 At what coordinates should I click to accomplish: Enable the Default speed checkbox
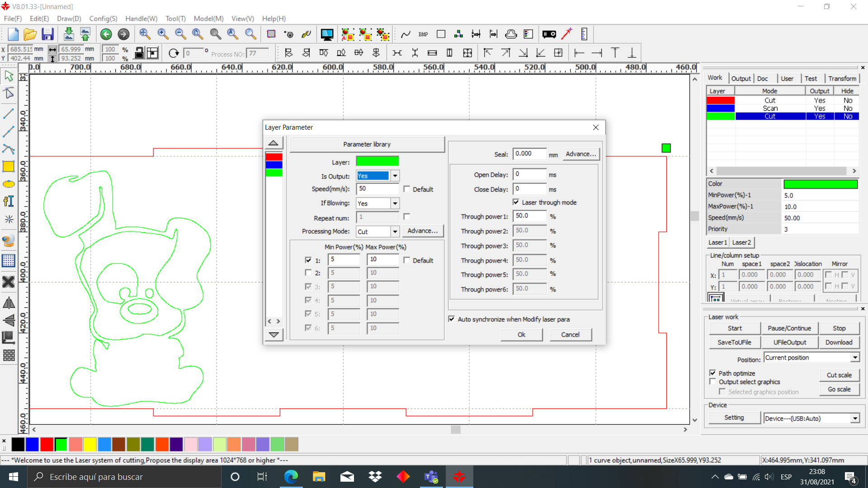click(407, 189)
